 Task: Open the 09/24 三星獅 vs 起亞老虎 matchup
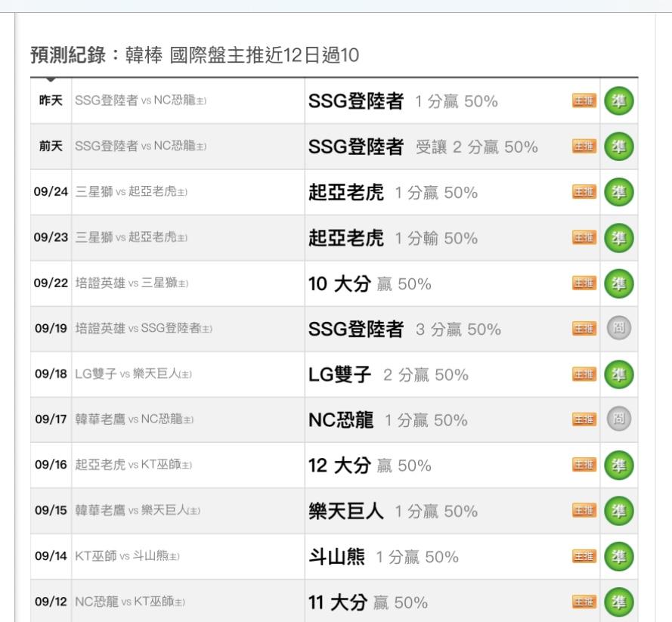131,191
